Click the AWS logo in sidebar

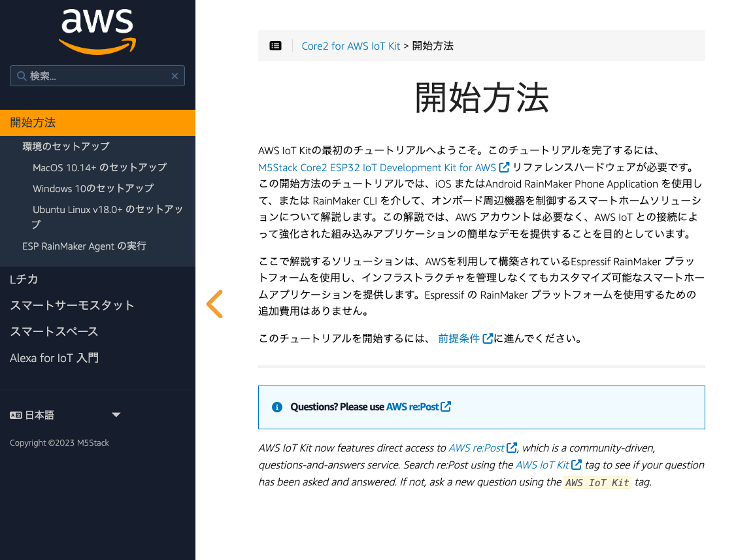(x=97, y=31)
